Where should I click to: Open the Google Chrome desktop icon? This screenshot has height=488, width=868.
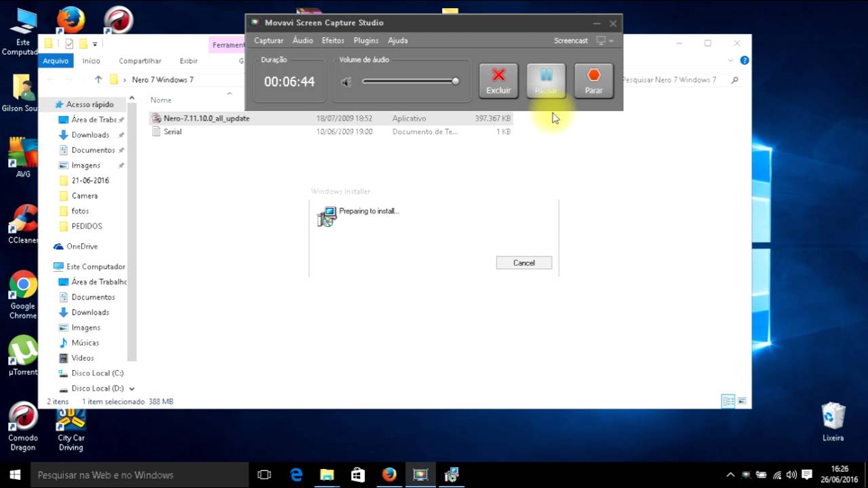(x=23, y=296)
